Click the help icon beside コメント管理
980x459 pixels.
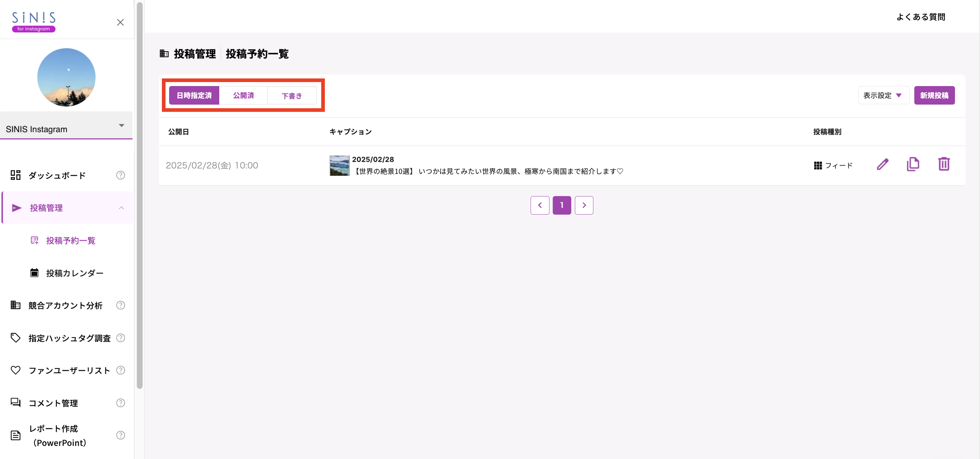pyautogui.click(x=121, y=403)
